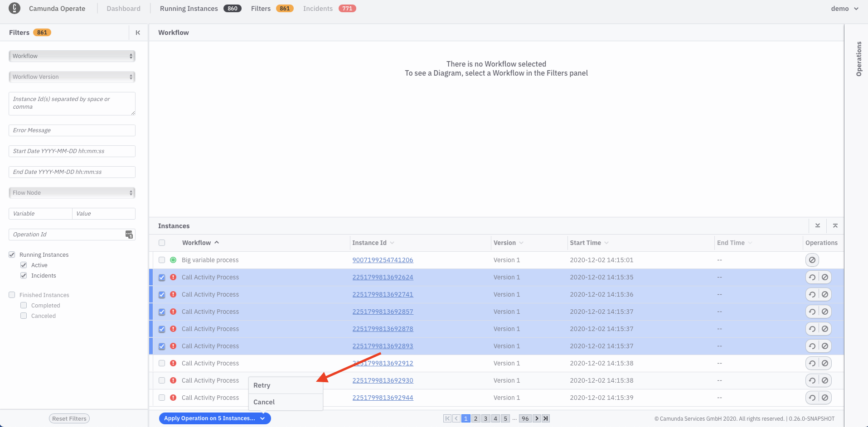
Task: Expand the Instances panel upward
Action: (x=835, y=225)
